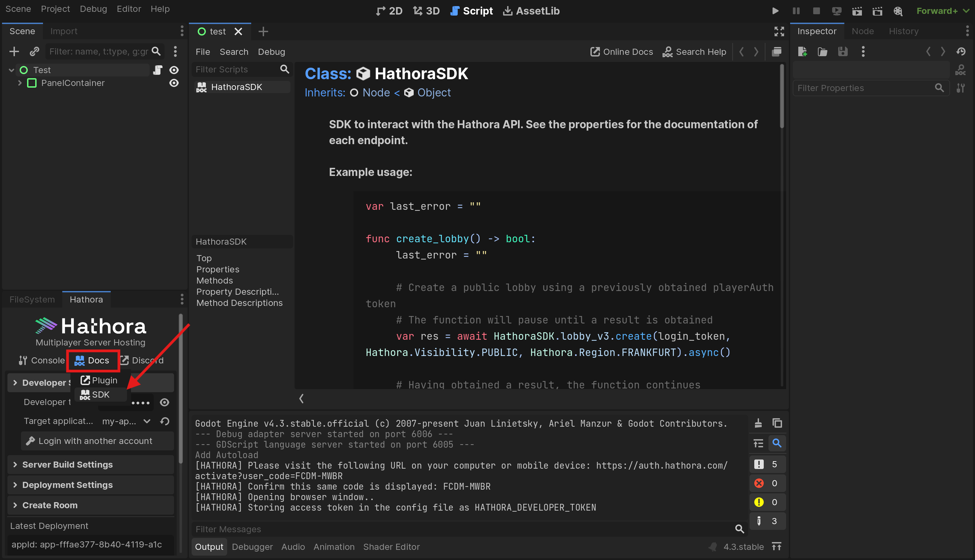Click Login with another account button
Image resolution: width=975 pixels, height=560 pixels.
pyautogui.click(x=95, y=441)
